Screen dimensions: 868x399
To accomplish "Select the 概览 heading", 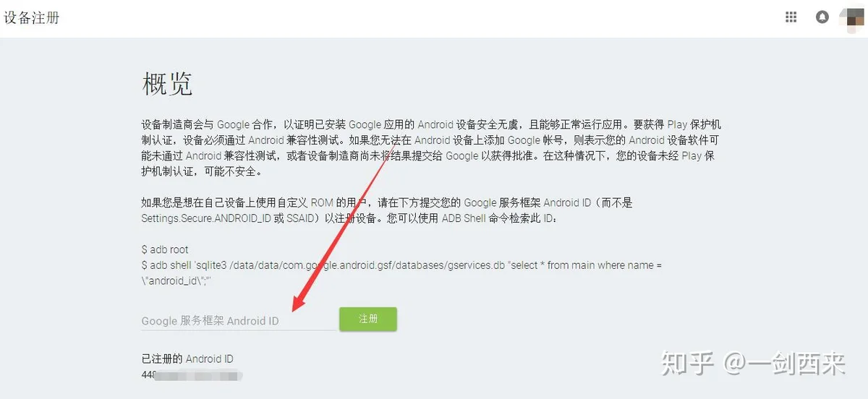I will (x=167, y=85).
